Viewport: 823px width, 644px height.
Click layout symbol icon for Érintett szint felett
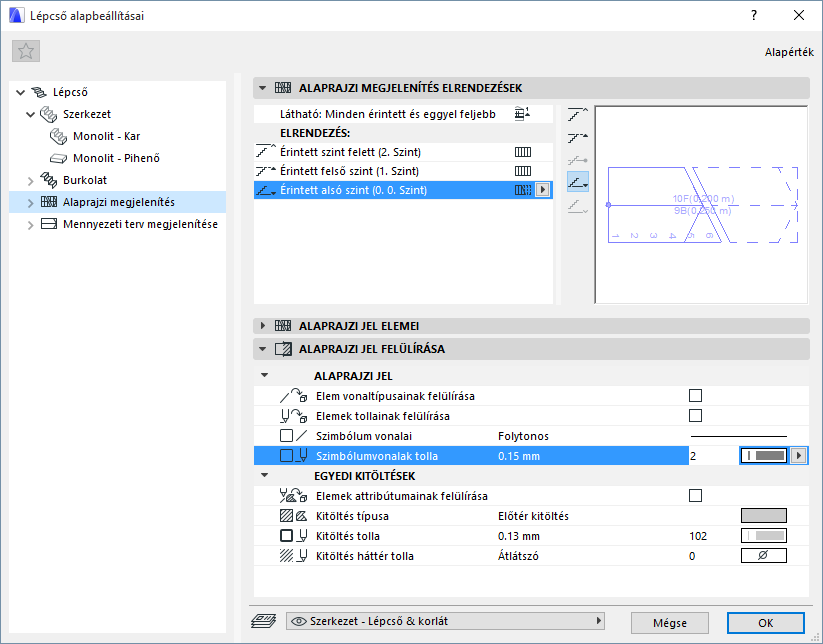click(523, 152)
